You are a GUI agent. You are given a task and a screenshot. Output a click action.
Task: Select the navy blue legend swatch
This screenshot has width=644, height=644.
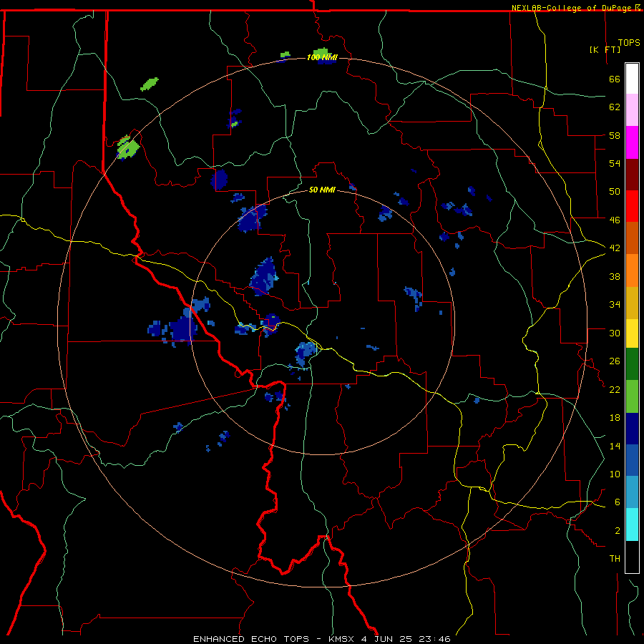632,429
